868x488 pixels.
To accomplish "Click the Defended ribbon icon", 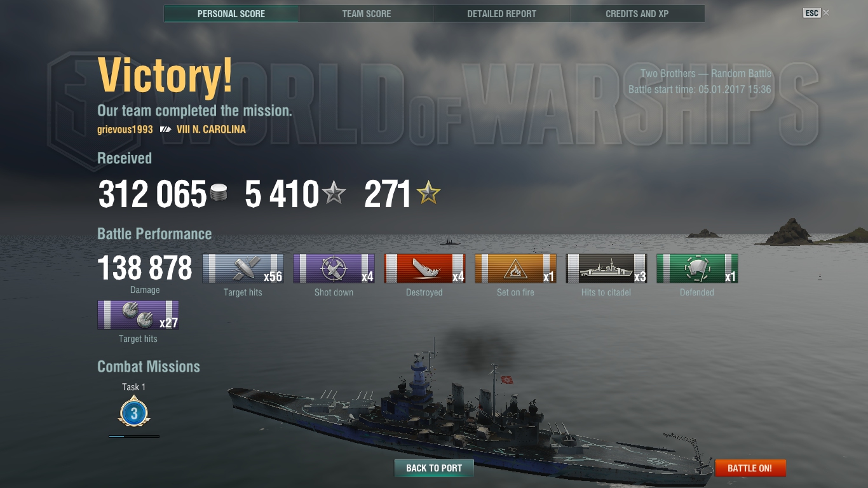I will click(x=697, y=268).
